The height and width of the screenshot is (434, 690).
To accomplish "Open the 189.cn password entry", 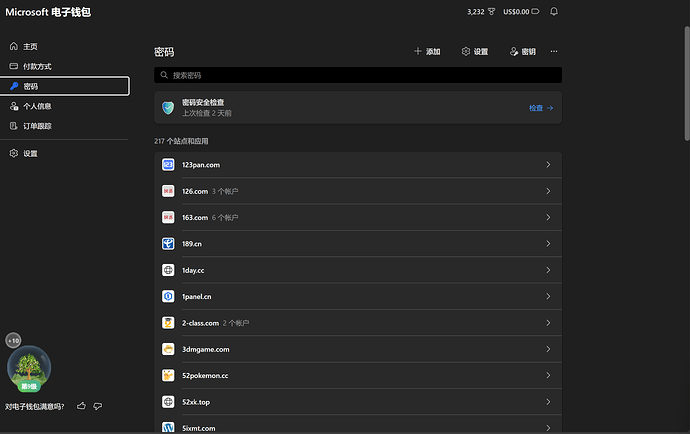I will (358, 243).
